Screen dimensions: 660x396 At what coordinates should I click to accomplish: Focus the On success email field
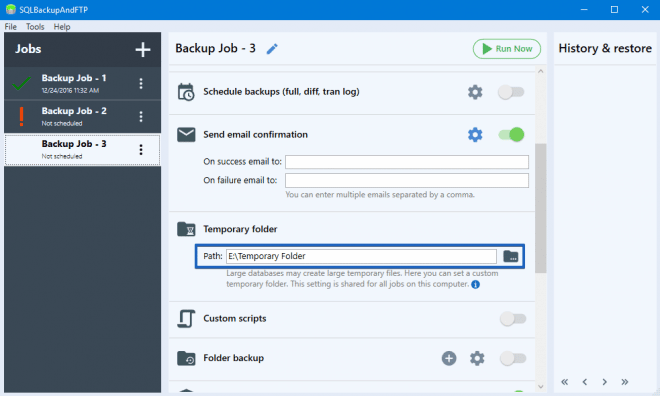coord(407,162)
